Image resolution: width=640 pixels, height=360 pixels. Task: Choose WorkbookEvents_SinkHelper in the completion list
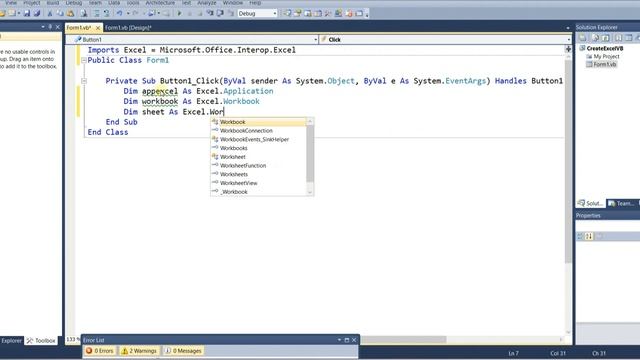258,139
